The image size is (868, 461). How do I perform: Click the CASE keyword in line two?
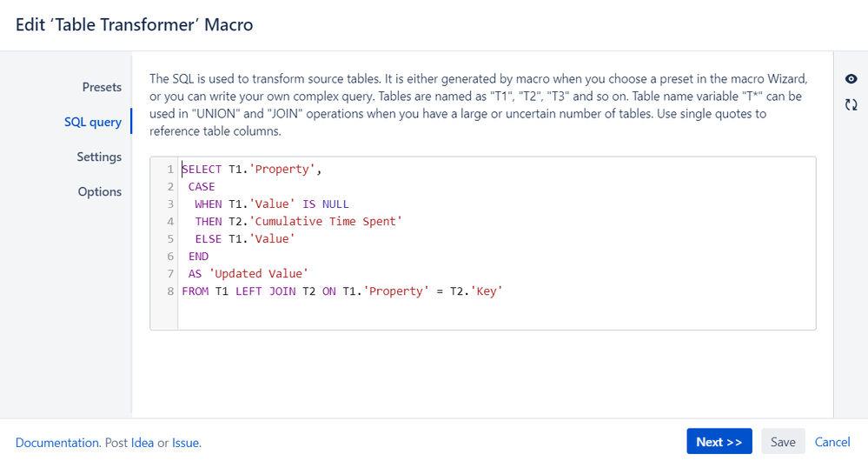coord(202,187)
